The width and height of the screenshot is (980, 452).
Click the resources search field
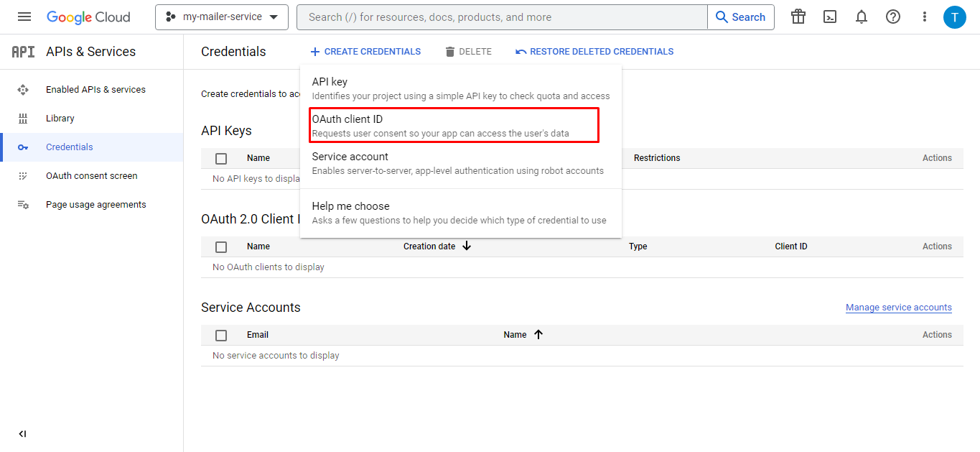[503, 16]
